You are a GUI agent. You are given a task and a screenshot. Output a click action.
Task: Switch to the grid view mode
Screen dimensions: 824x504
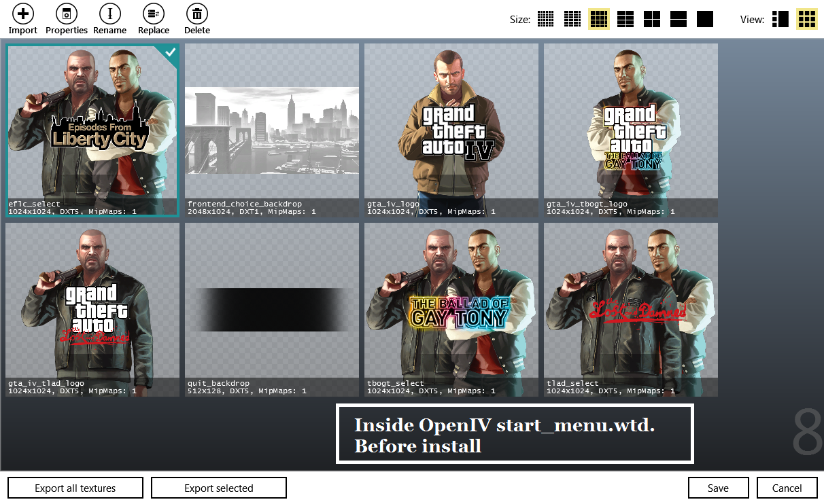pos(807,19)
